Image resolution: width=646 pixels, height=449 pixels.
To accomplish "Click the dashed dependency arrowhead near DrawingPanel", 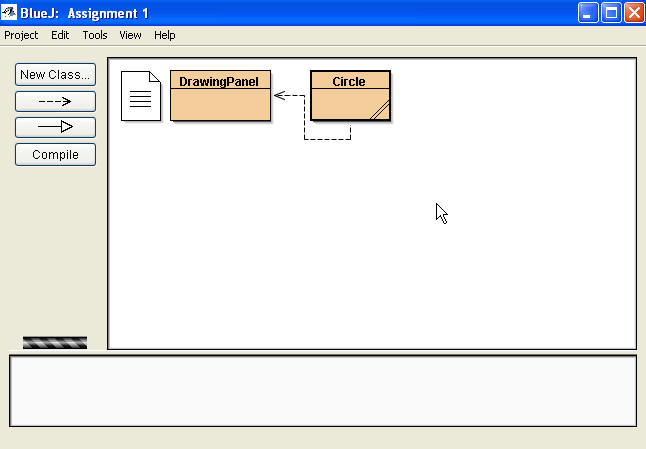I will [x=280, y=96].
